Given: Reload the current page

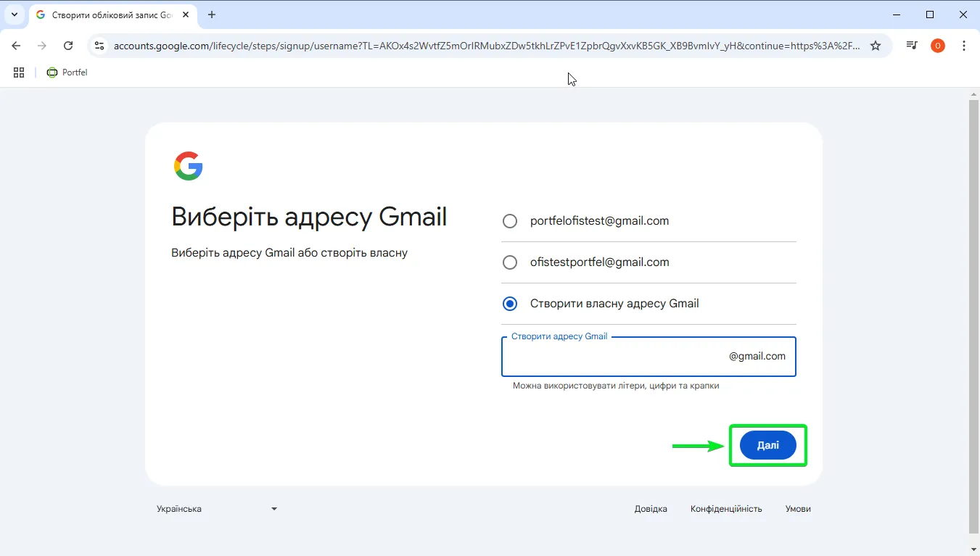Looking at the screenshot, I should [x=68, y=46].
